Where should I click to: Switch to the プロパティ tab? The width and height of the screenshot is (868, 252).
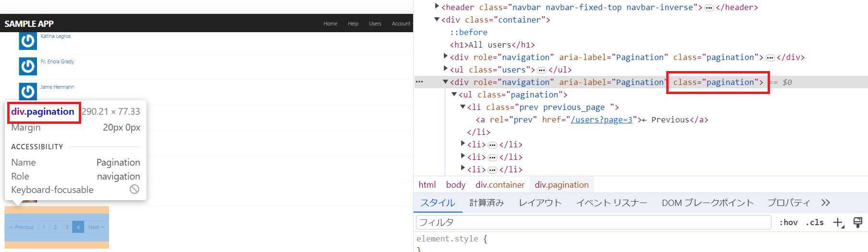(x=789, y=203)
